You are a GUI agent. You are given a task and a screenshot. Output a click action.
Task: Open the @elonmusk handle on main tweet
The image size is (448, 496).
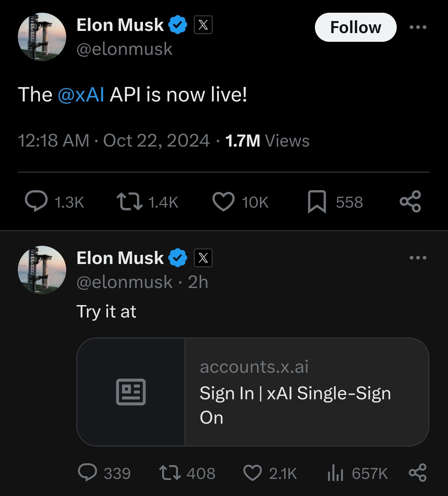pos(124,49)
